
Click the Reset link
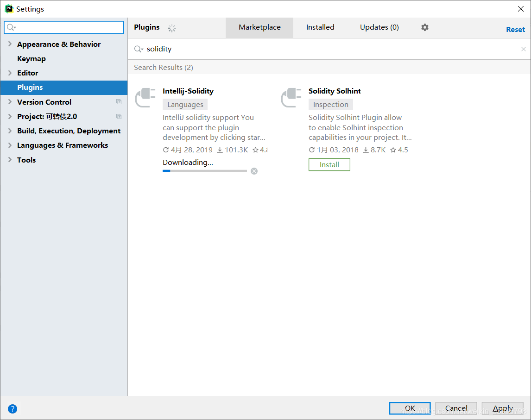pyautogui.click(x=515, y=30)
